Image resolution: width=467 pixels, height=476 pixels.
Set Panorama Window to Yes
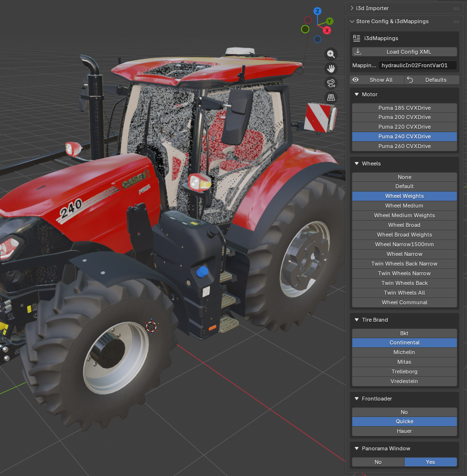tap(431, 462)
